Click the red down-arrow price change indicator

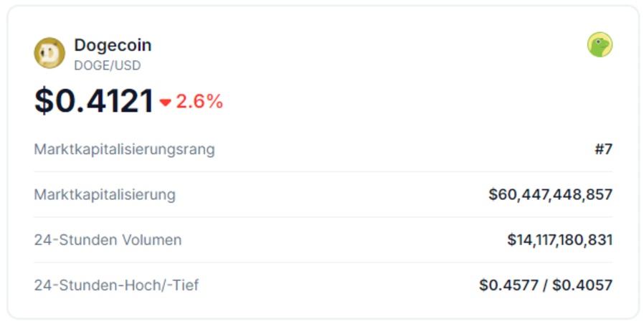(166, 103)
